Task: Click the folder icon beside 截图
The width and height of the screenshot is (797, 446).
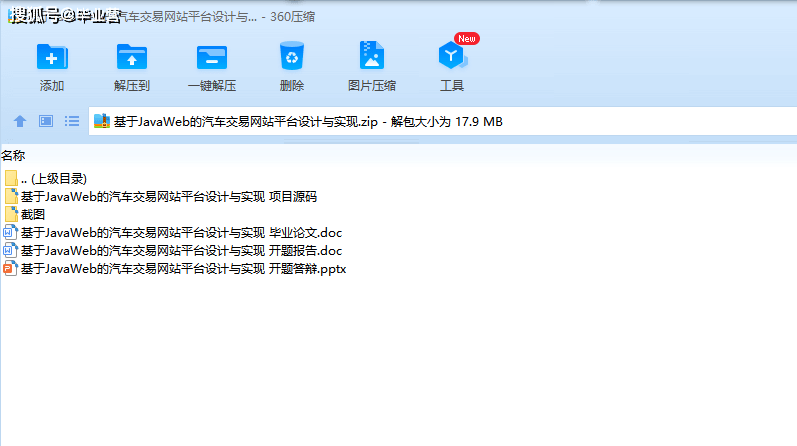Action: pyautogui.click(x=11, y=214)
